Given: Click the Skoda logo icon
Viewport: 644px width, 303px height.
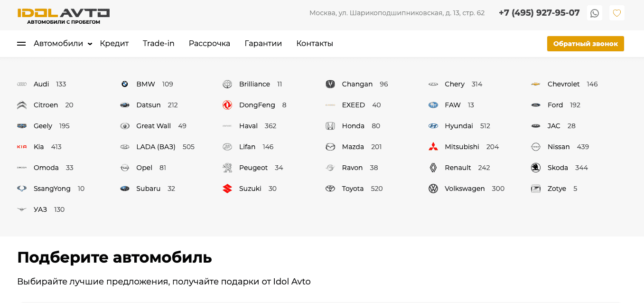Looking at the screenshot, I should pos(535,168).
